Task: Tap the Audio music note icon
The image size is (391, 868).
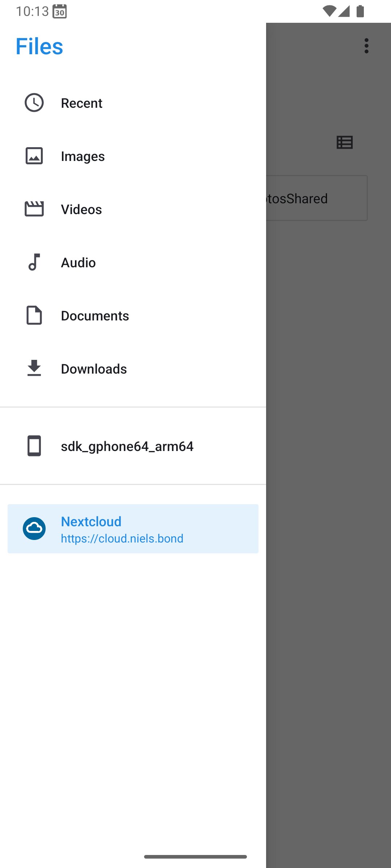Action: click(34, 262)
